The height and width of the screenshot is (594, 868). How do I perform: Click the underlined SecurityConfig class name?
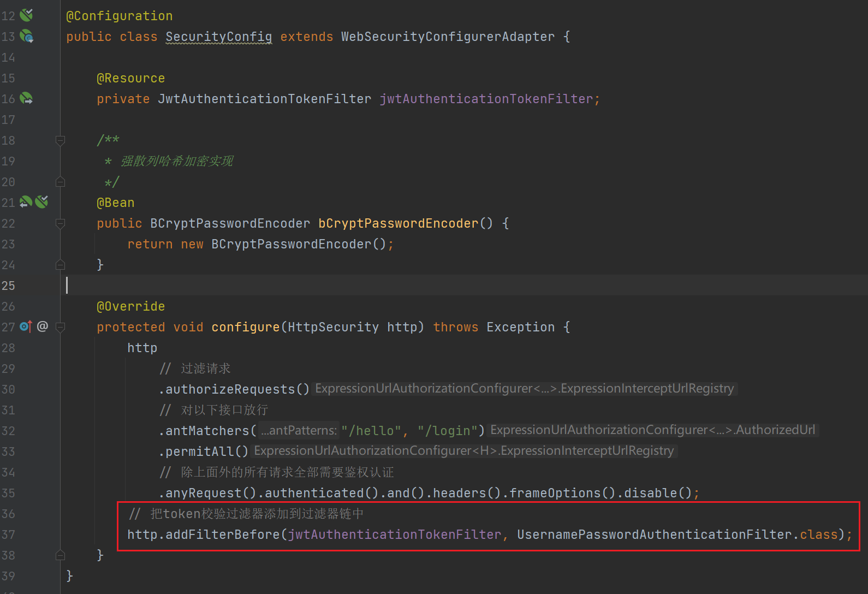coord(218,37)
